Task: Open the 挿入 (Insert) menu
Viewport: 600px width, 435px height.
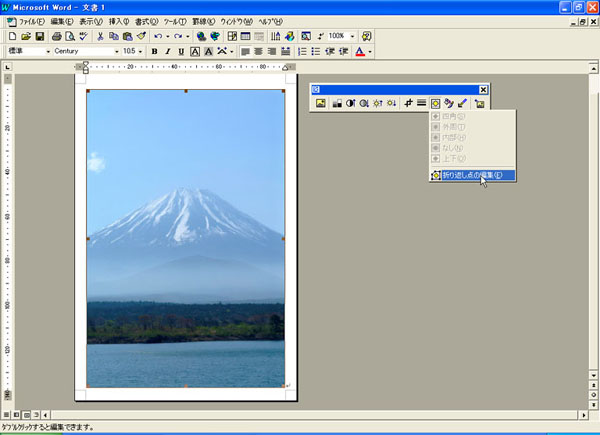Action: (118, 21)
